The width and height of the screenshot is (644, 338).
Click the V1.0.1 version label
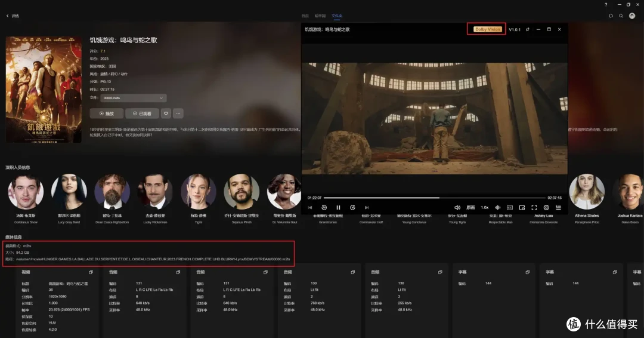pyautogui.click(x=515, y=30)
